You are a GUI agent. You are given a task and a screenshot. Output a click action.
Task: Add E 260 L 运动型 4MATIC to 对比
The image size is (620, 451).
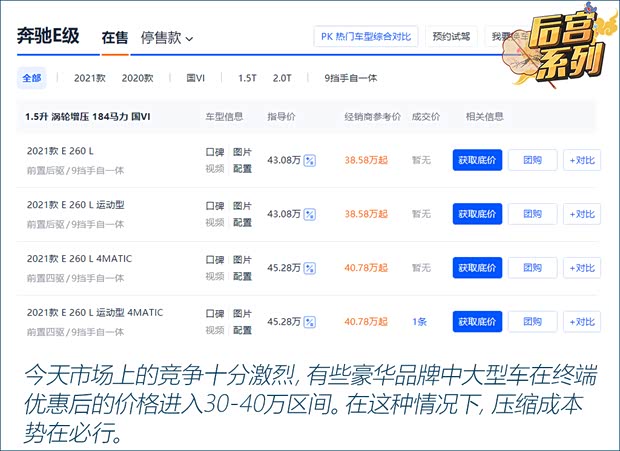tap(582, 321)
